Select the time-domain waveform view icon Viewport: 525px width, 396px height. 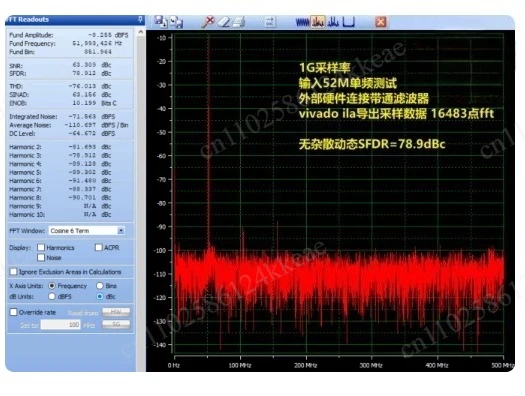pos(302,22)
